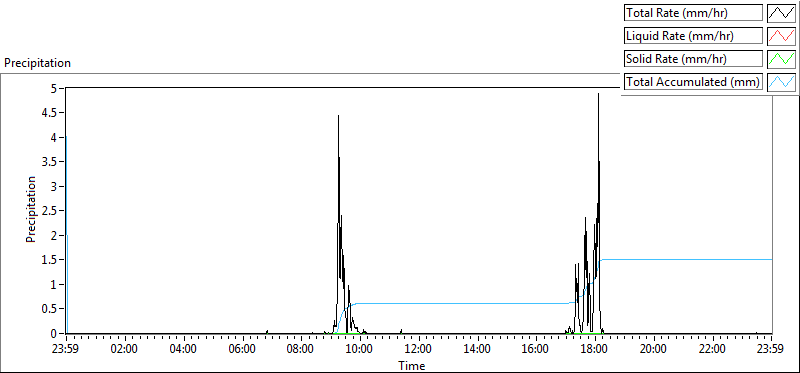This screenshot has width=800, height=373.
Task: Click the Time axis title
Action: point(412,365)
